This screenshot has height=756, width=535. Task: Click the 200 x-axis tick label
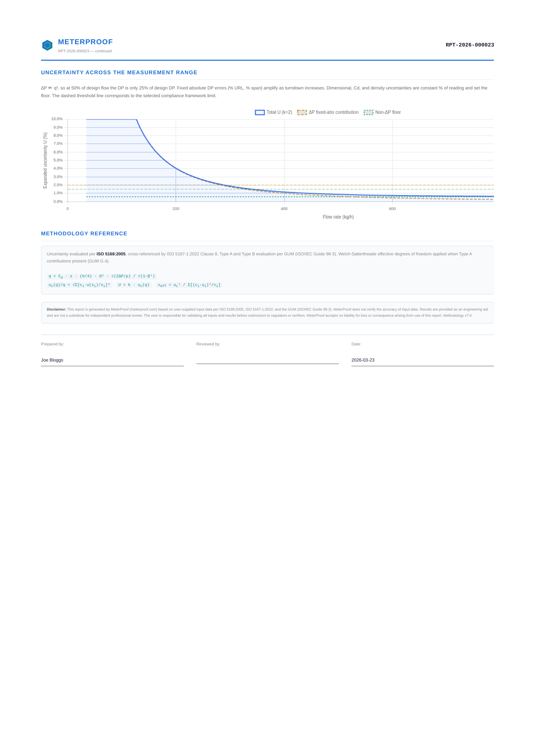tap(176, 209)
